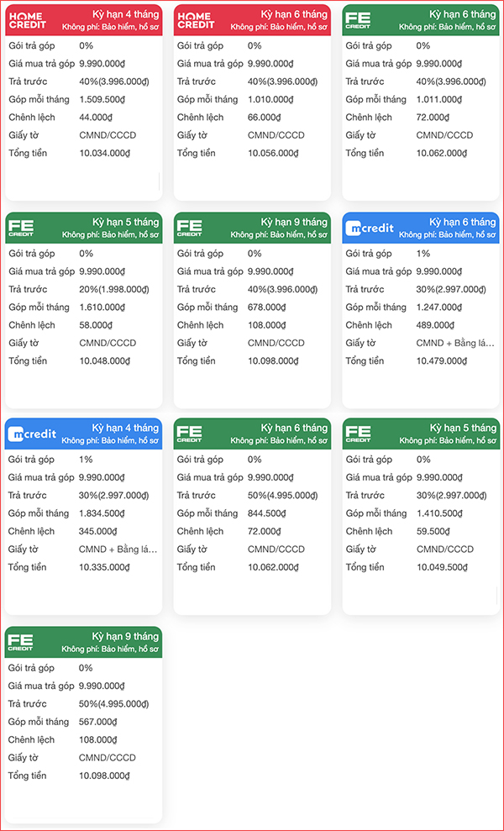Click FE Credit logo on card with 678.000₫ monthly

click(189, 229)
